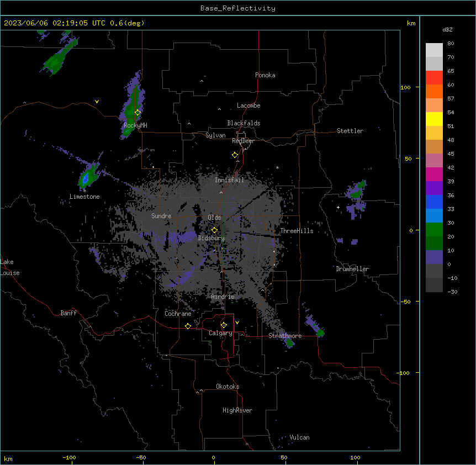The width and height of the screenshot is (476, 465).
Task: Click the Limestone label
Action: (84, 197)
